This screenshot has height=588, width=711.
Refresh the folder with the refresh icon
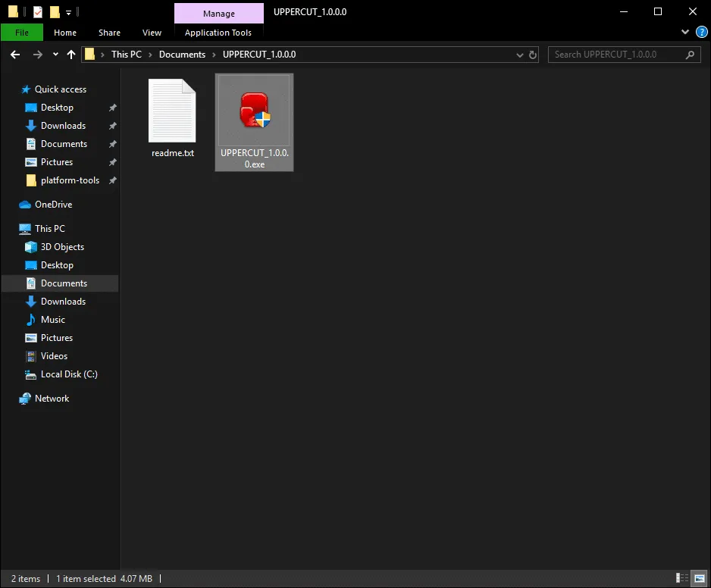(x=533, y=54)
